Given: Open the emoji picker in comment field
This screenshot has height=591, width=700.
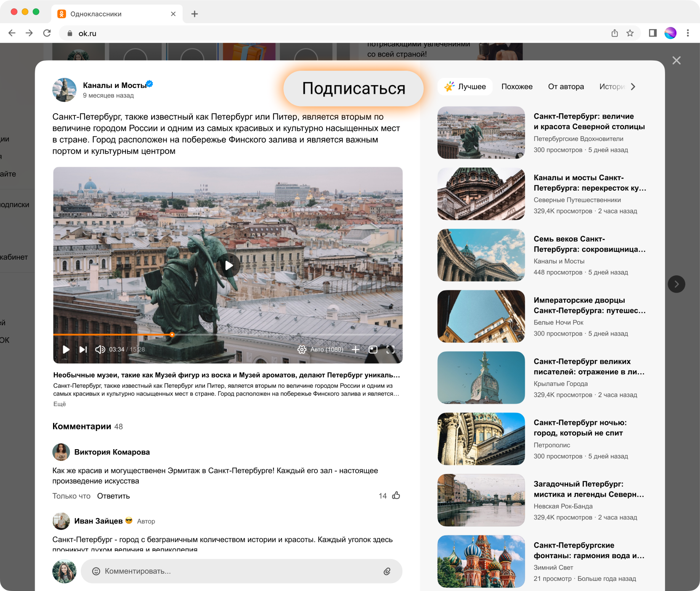Looking at the screenshot, I should pos(96,571).
